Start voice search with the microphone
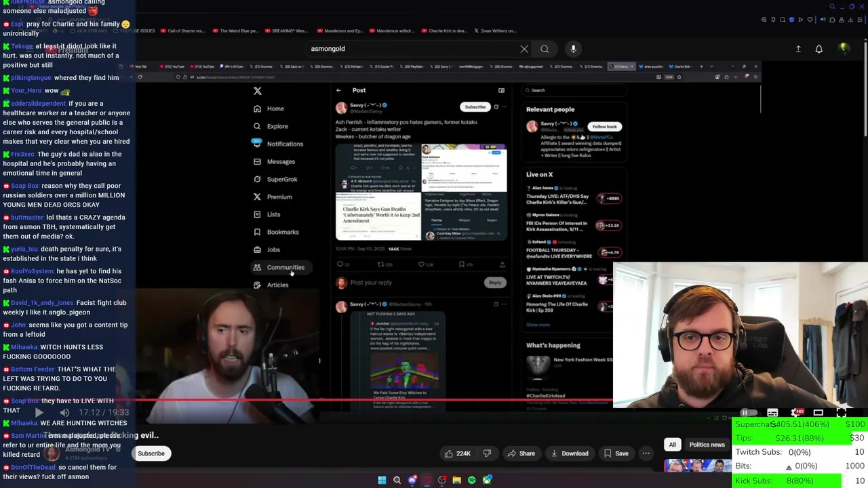 coord(573,49)
